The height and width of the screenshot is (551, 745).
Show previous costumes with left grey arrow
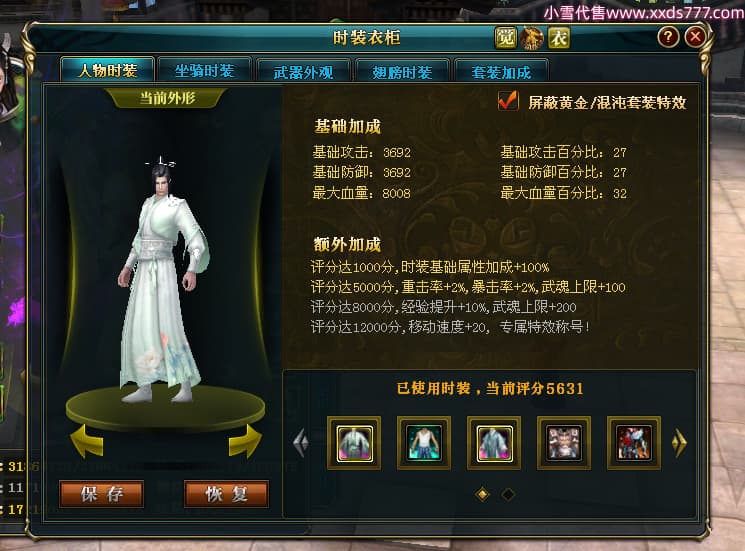click(301, 443)
